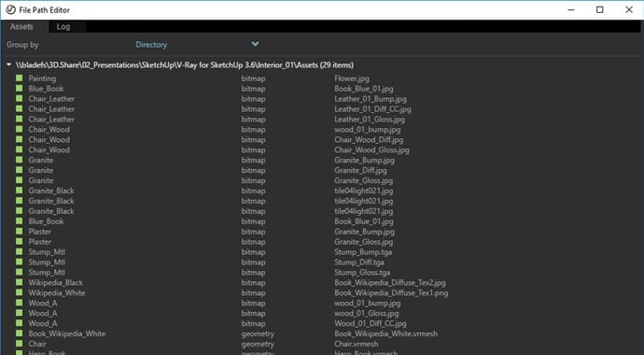Click the bitmap type of Stump_Diff.tga row
This screenshot has height=355, width=644.
[x=253, y=263]
